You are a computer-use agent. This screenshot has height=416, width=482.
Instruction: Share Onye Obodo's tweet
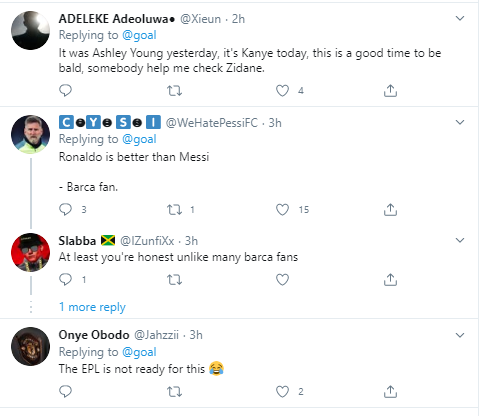pos(390,391)
